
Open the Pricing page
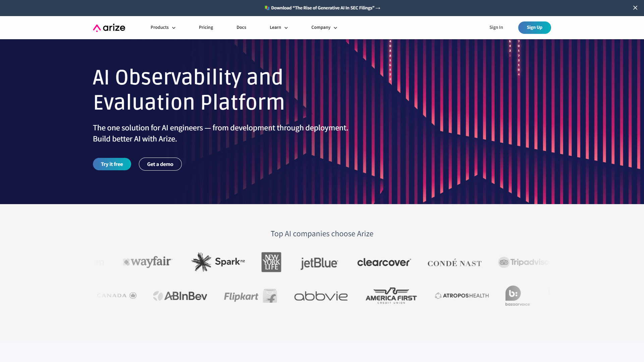point(206,27)
